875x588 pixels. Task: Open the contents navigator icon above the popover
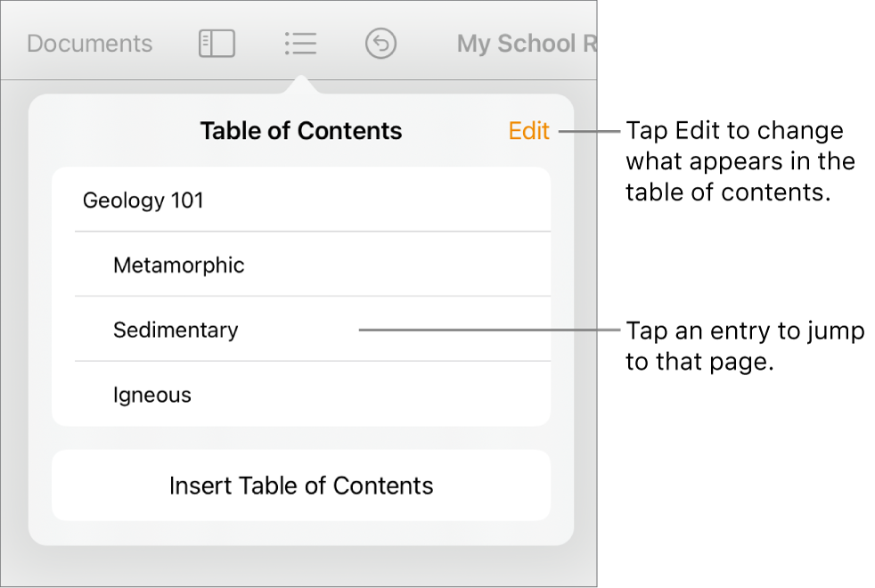[x=300, y=42]
